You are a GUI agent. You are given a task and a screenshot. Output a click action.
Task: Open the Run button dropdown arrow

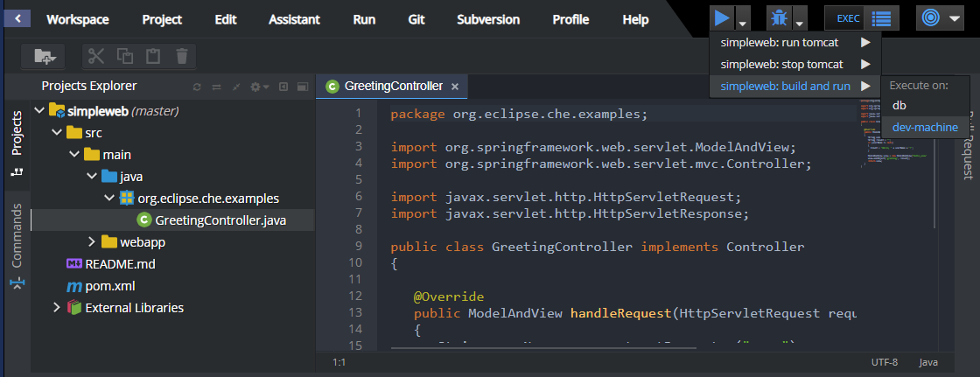[743, 18]
